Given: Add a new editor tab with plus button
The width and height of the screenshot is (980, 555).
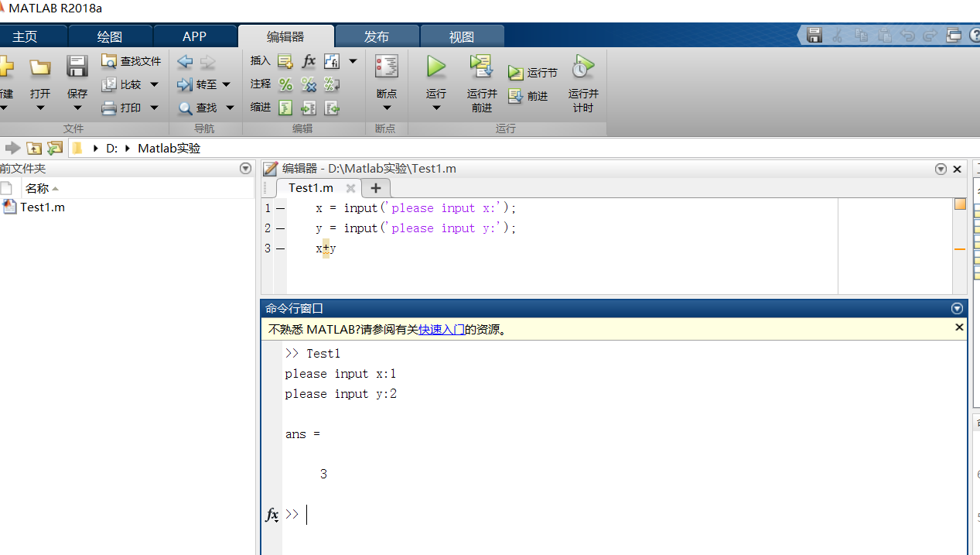Looking at the screenshot, I should [376, 188].
